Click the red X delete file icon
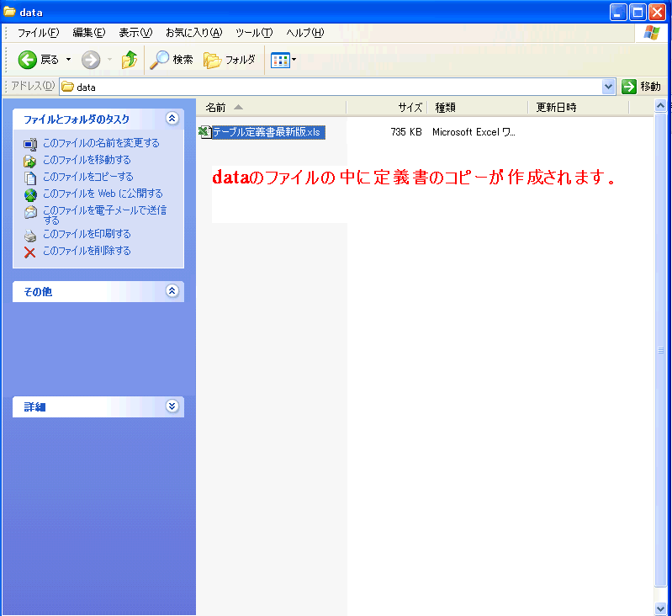The image size is (672, 616). point(30,252)
